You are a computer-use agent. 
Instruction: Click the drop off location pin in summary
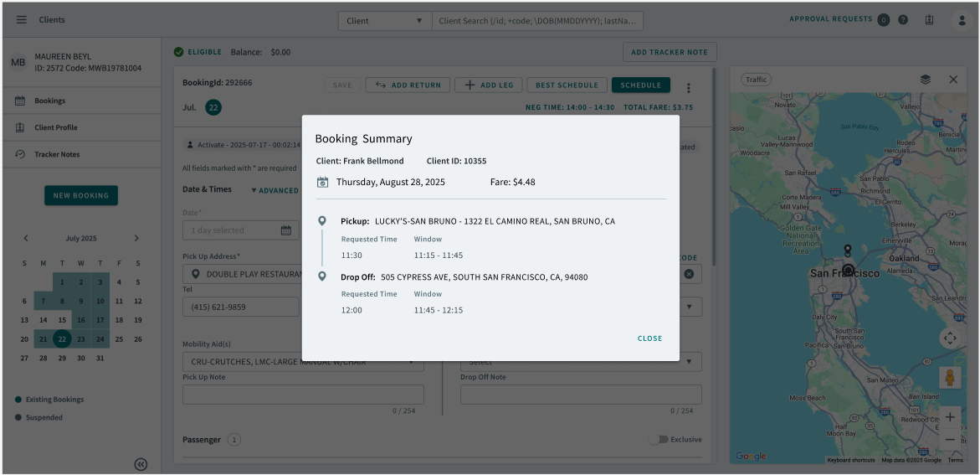322,276
